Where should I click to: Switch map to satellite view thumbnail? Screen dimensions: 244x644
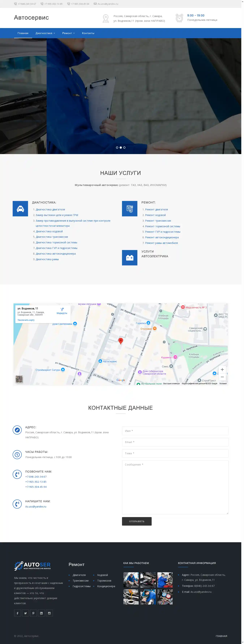point(19,379)
